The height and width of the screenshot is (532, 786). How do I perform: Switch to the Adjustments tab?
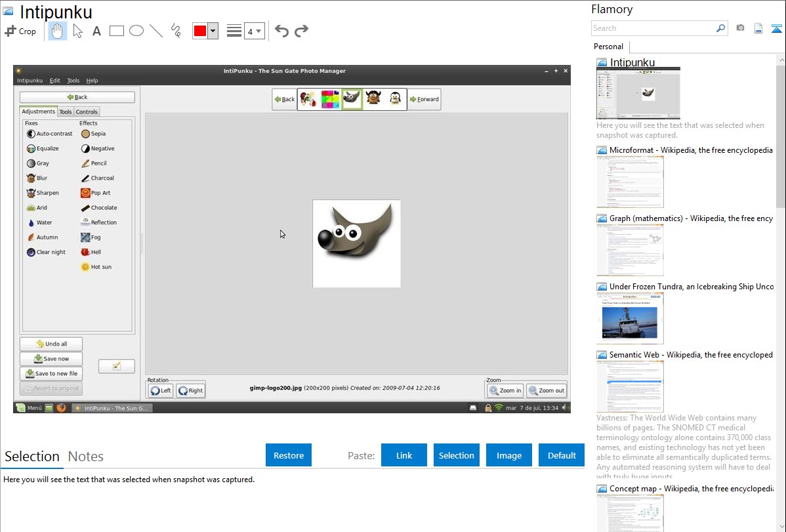coord(38,112)
